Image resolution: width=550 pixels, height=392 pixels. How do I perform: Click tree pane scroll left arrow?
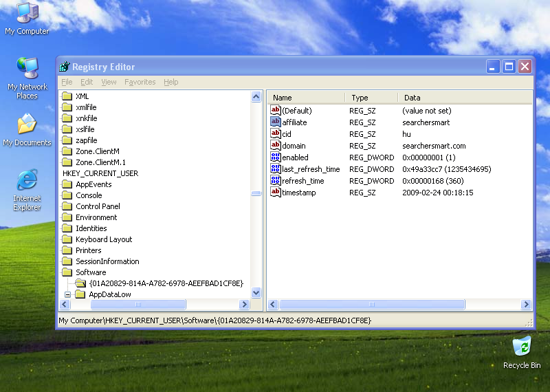tap(65, 304)
